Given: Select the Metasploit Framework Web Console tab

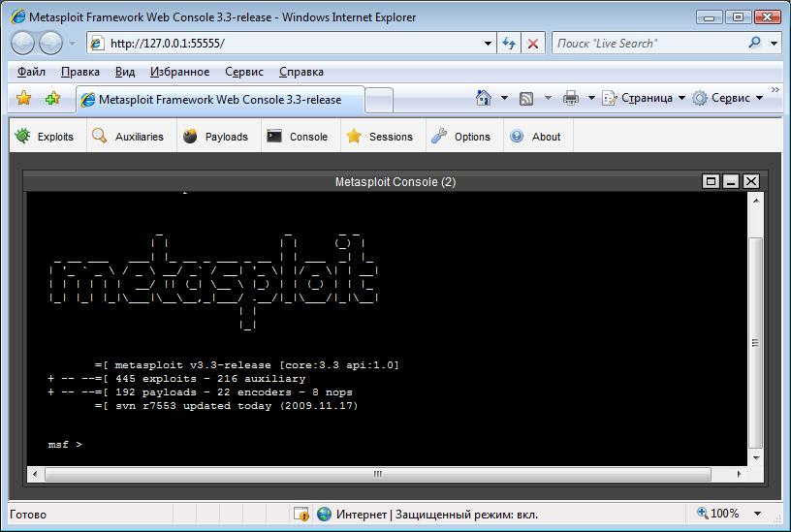Looking at the screenshot, I should (220, 100).
